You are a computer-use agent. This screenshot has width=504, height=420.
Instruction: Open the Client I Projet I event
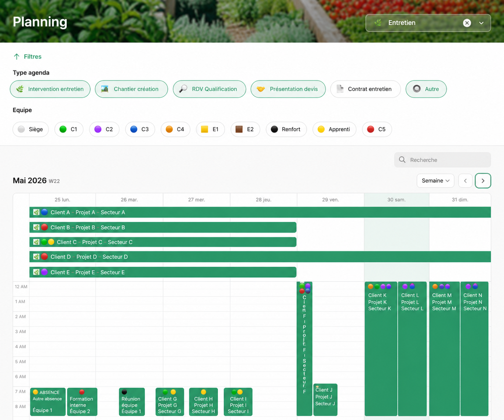click(x=238, y=402)
